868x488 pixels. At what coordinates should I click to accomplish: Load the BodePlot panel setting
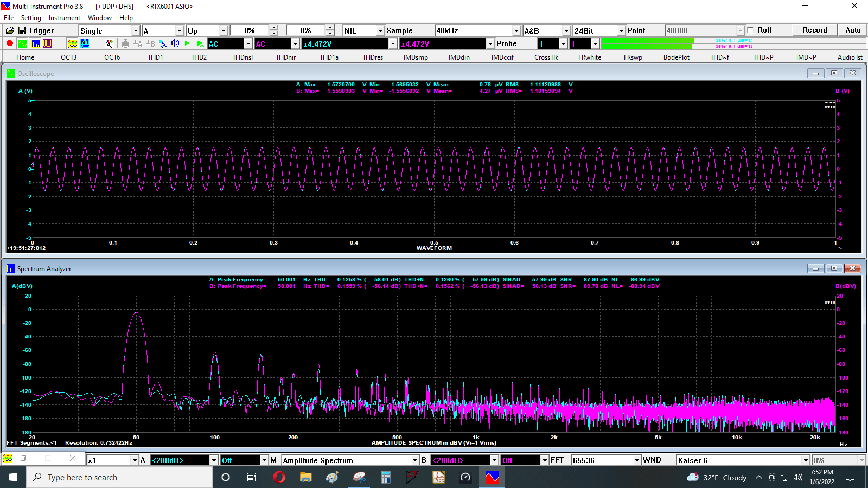tap(676, 57)
